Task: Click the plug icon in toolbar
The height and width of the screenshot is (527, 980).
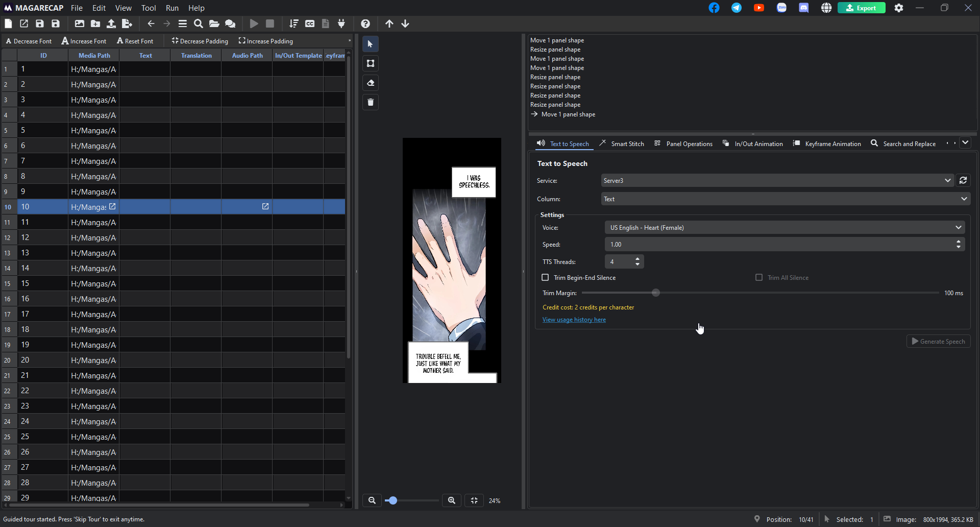Action: point(341,23)
